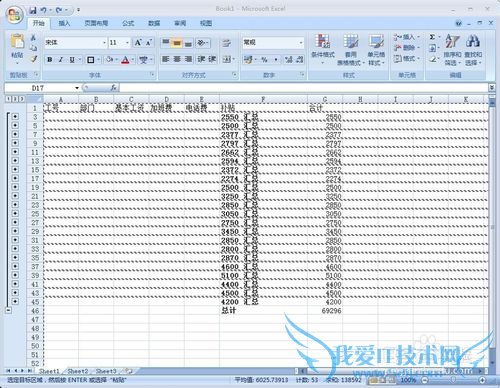Toggle bold formatting
Image resolution: width=500 pixels, height=388 pixels.
50,60
